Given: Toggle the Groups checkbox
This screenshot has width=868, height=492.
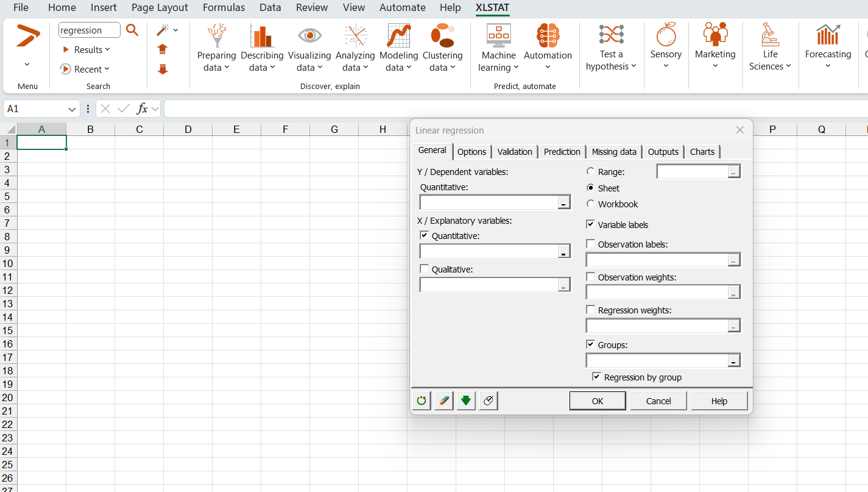Looking at the screenshot, I should coord(590,344).
